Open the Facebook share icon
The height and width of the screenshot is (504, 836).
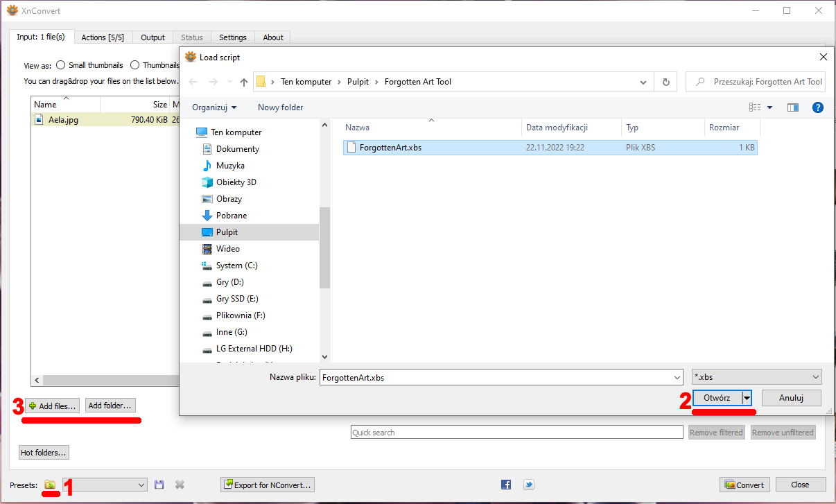pos(506,485)
